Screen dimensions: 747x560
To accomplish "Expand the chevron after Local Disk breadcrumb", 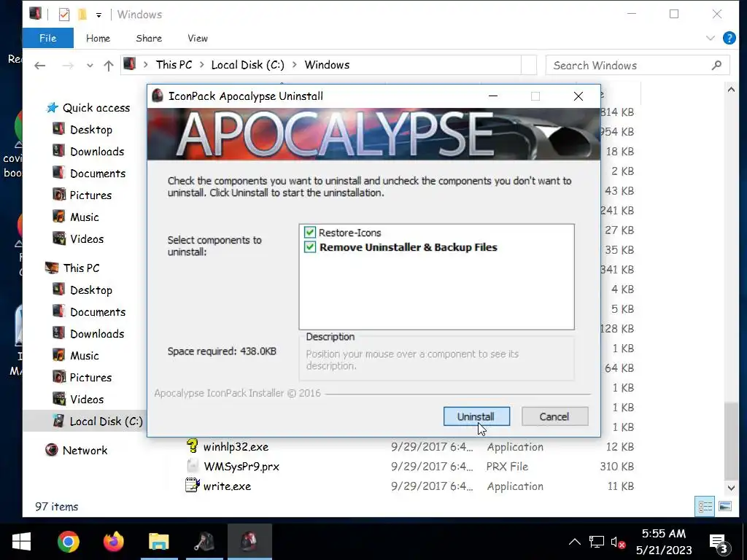I will tap(295, 65).
